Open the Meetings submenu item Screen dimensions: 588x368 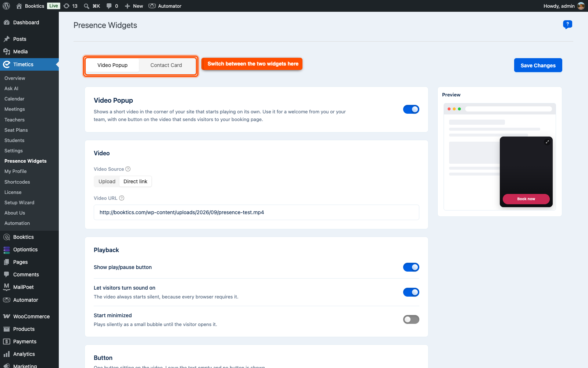click(x=15, y=109)
